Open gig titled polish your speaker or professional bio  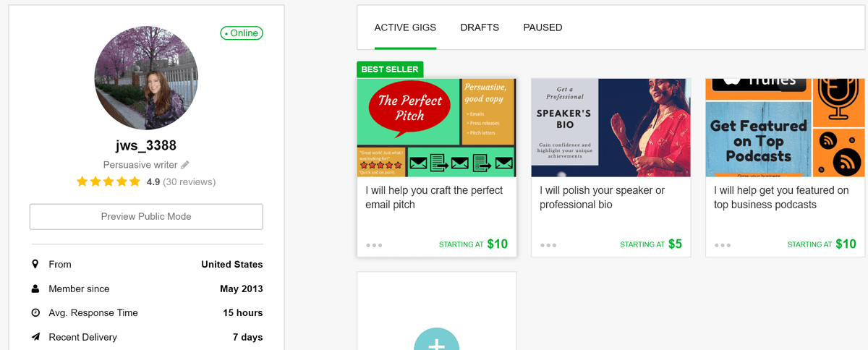click(602, 197)
